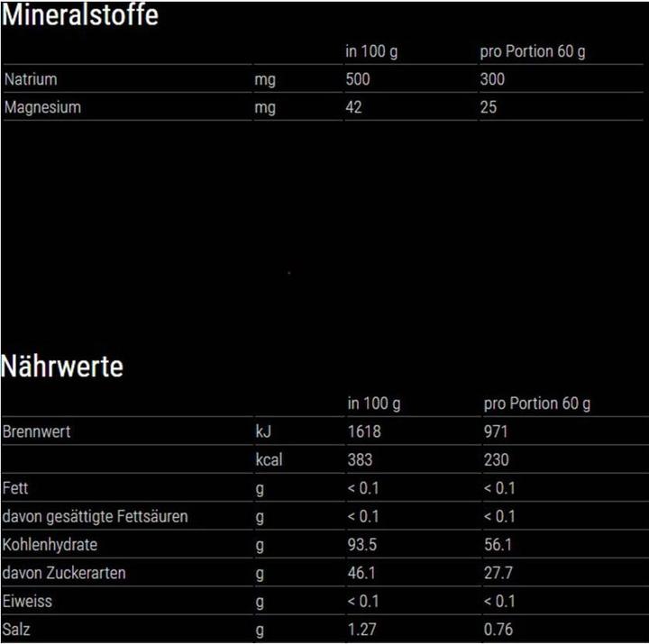Click Salz per-portion value 0.76

[498, 630]
